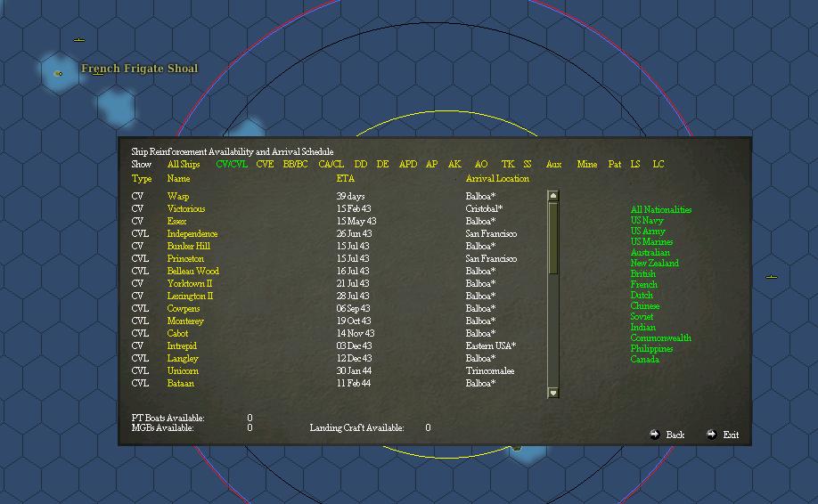Select British nationality filter
This screenshot has width=818, height=504.
pos(642,273)
